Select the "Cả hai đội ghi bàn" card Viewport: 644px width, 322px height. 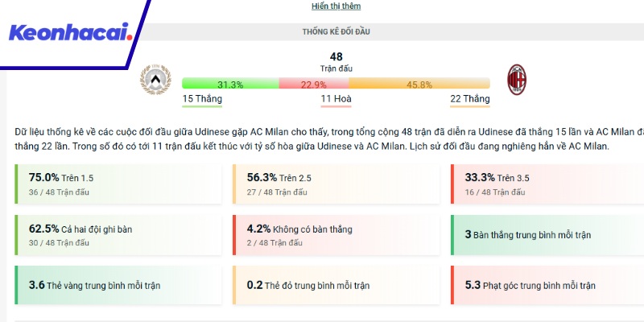[x=119, y=235]
